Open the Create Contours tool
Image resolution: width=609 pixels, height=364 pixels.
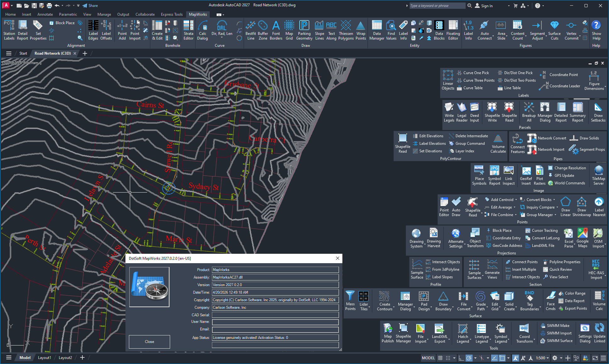(385, 301)
